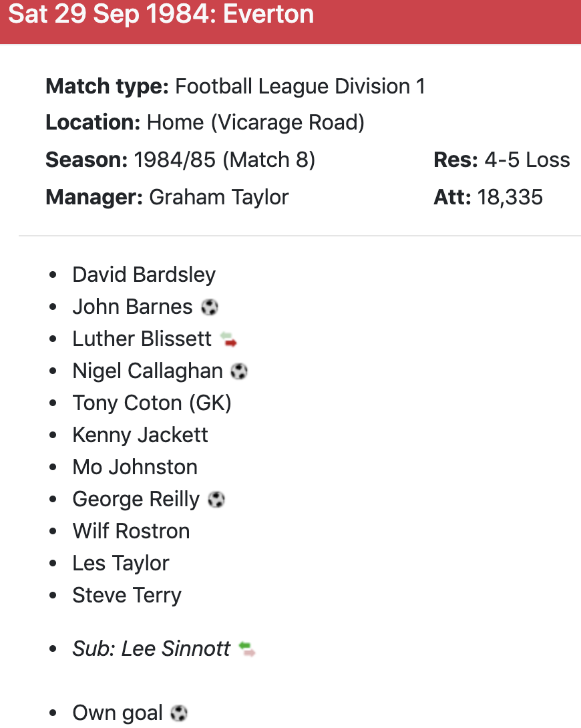Click the goal ball icon beside George Reilly
This screenshot has width=581, height=728.
coord(216,500)
